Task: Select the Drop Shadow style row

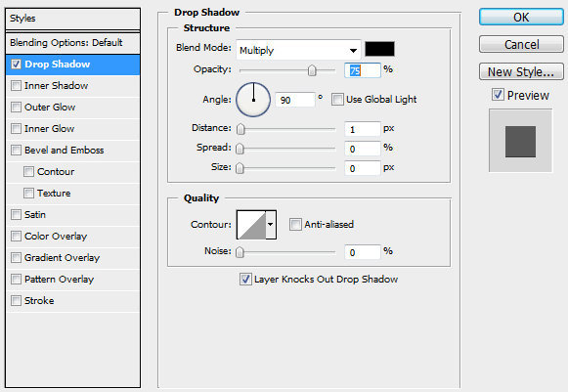Action: point(72,65)
